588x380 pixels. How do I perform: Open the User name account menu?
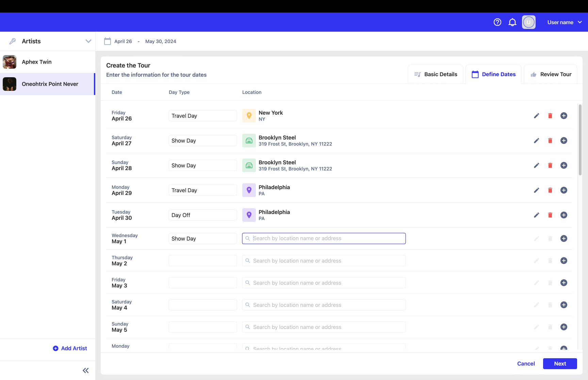point(564,22)
